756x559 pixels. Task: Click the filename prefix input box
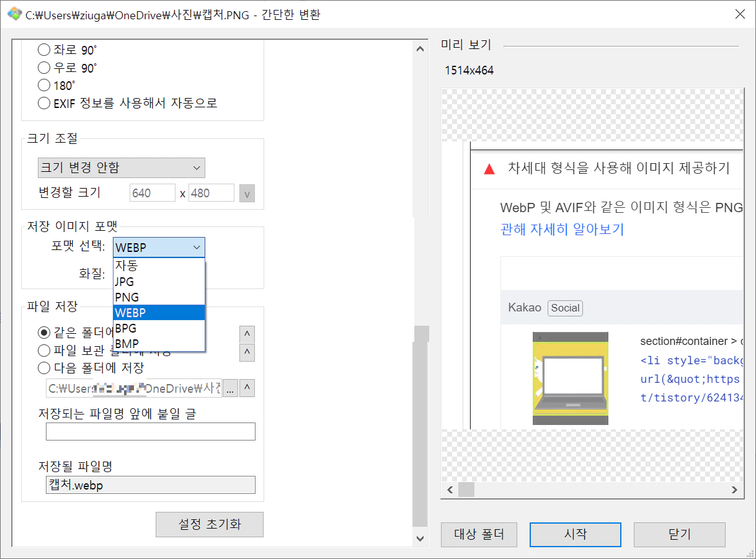coord(150,431)
